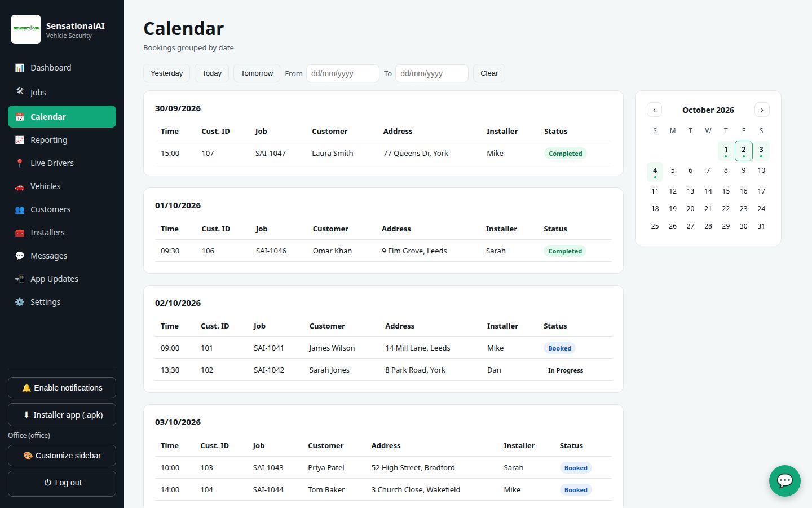Screen dimensions: 812x508
Task: Click the Settings gear icon
Action: [x=20, y=302]
